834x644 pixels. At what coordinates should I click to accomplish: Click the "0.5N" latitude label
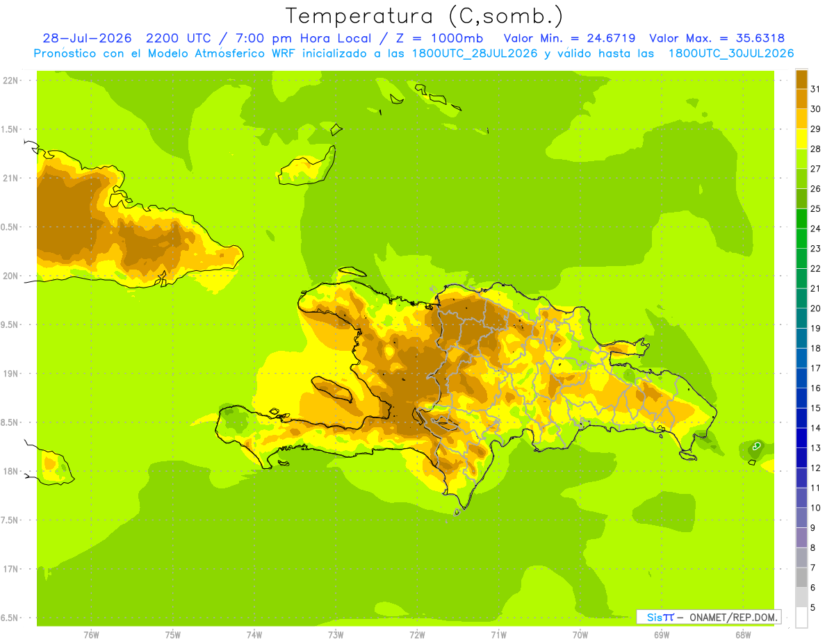click(10, 227)
